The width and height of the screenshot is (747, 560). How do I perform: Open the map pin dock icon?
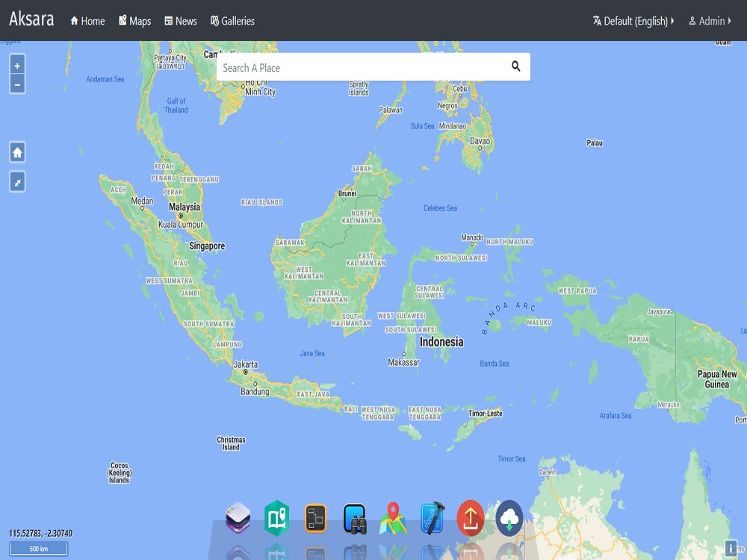click(x=393, y=518)
